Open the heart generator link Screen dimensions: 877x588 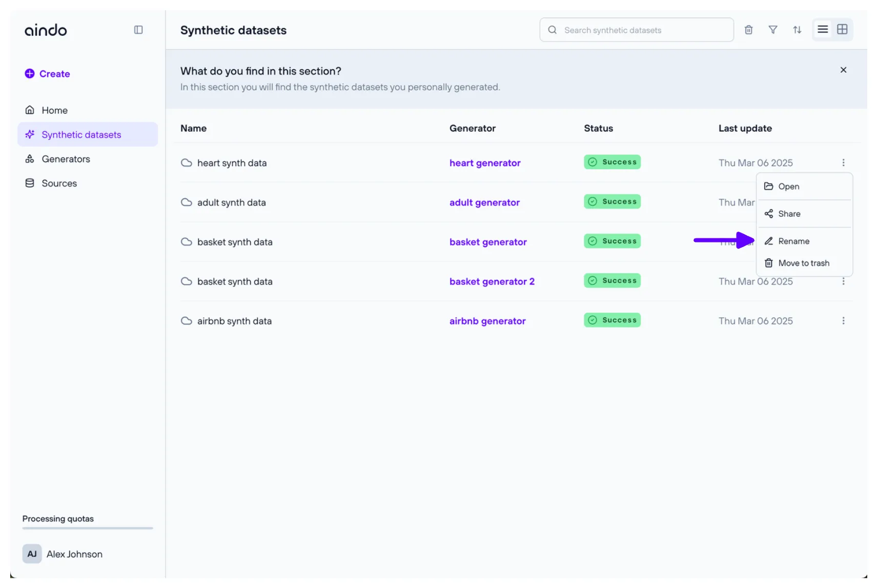(485, 163)
